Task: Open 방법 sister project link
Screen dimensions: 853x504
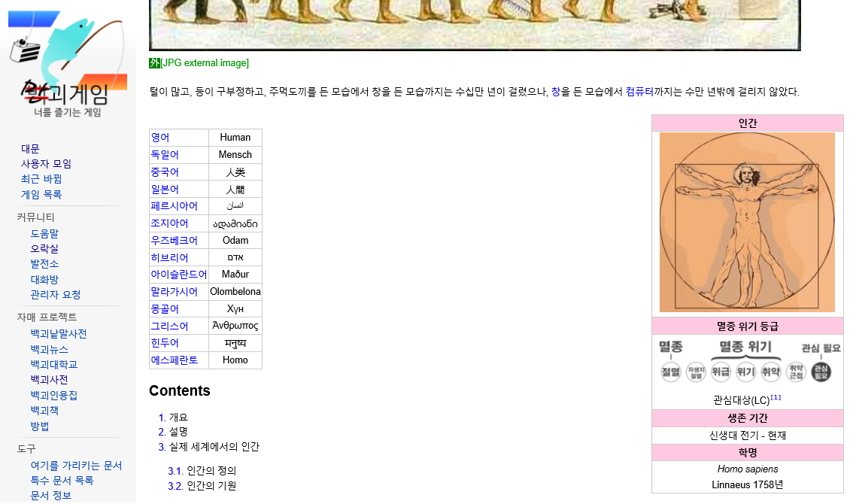Action: coord(40,427)
